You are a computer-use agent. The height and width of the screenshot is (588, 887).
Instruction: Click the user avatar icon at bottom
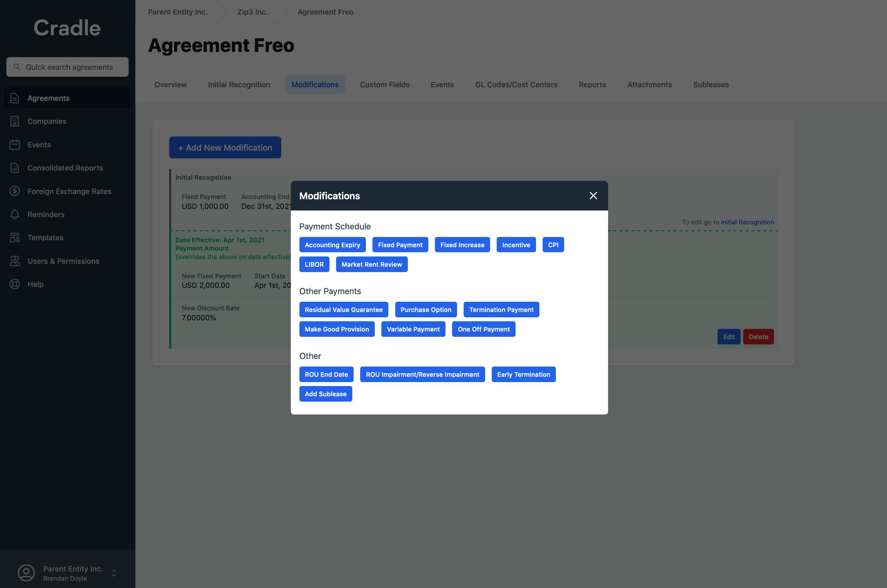(x=26, y=573)
